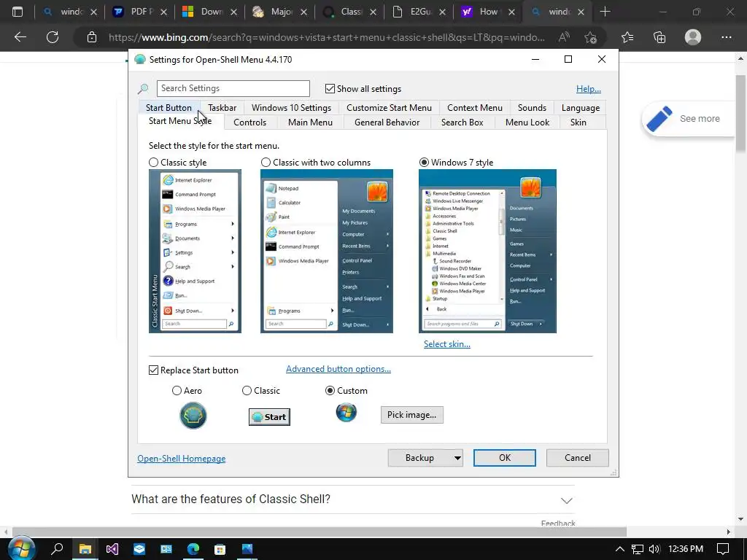Click the site lock icon in address bar
Image resolution: width=747 pixels, height=560 pixels.
92,37
